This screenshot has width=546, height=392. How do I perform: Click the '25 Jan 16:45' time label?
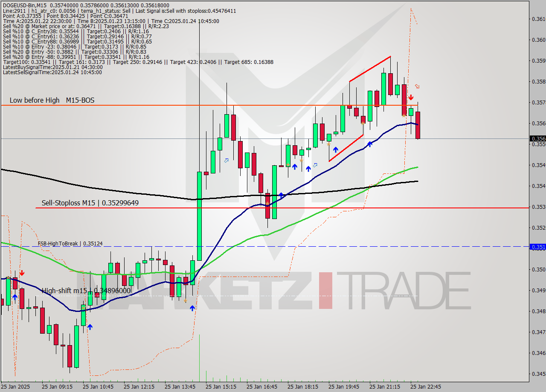click(x=262, y=387)
